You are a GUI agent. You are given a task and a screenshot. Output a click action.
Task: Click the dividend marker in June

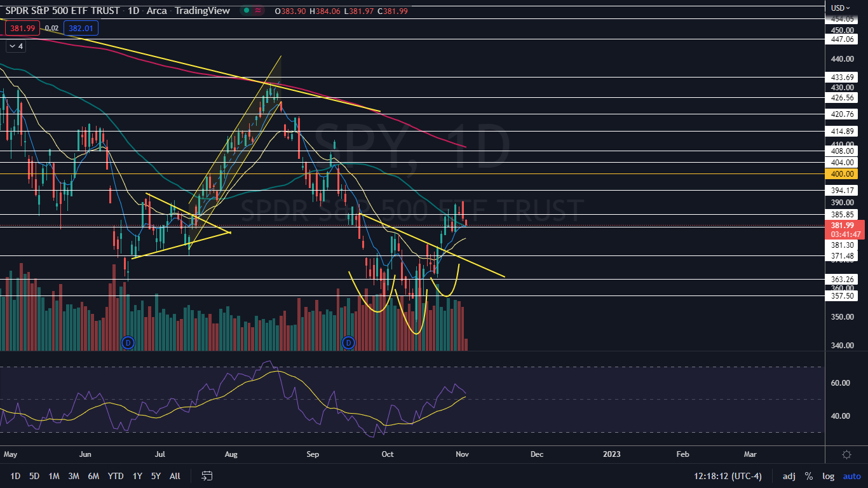point(128,343)
